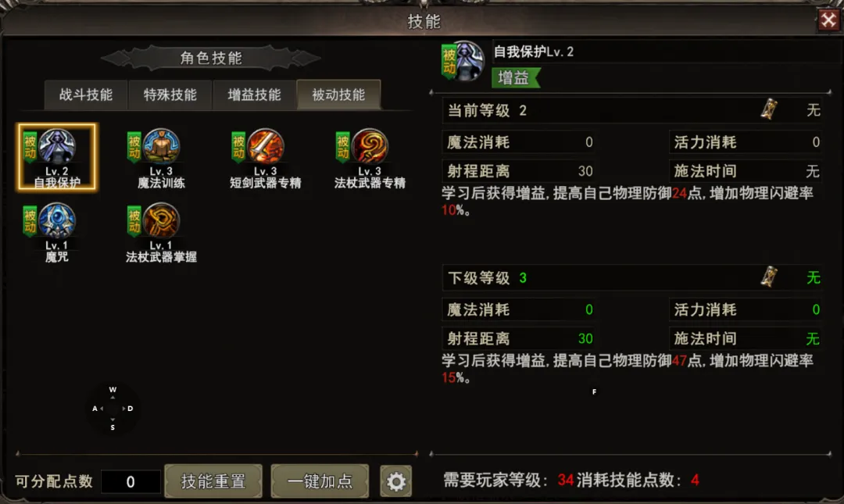This screenshot has width=844, height=504.
Task: Select the 被动技能 tab
Action: 338,95
